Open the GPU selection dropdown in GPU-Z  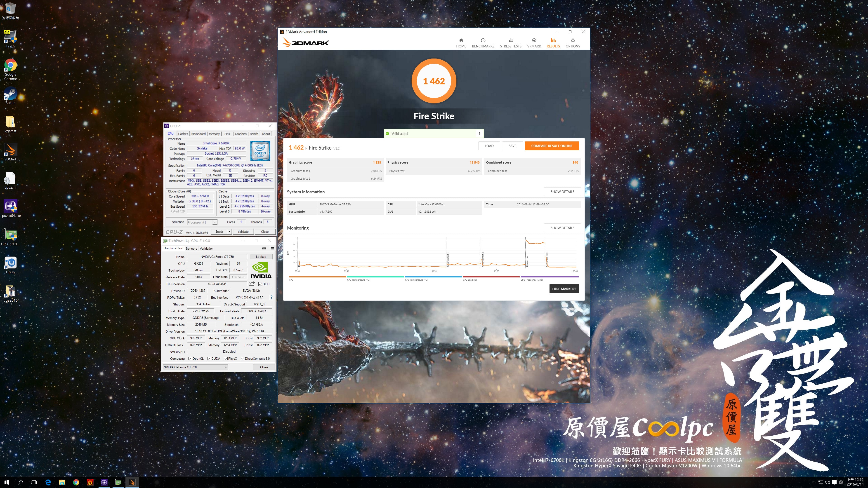click(x=196, y=367)
